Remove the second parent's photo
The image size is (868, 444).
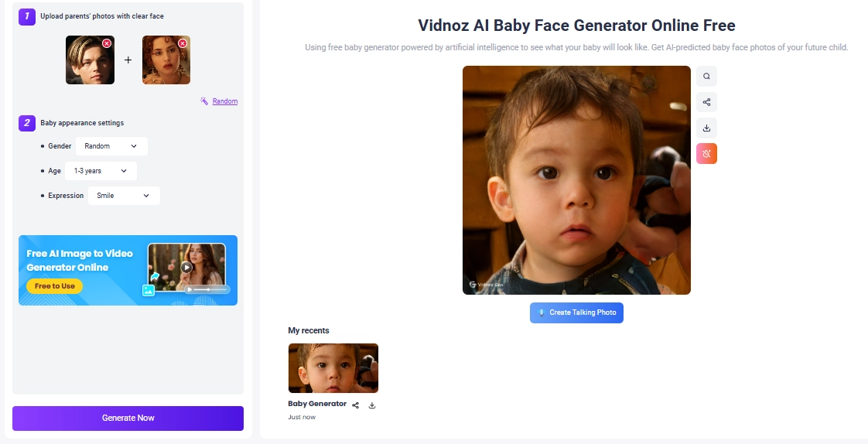pyautogui.click(x=183, y=43)
